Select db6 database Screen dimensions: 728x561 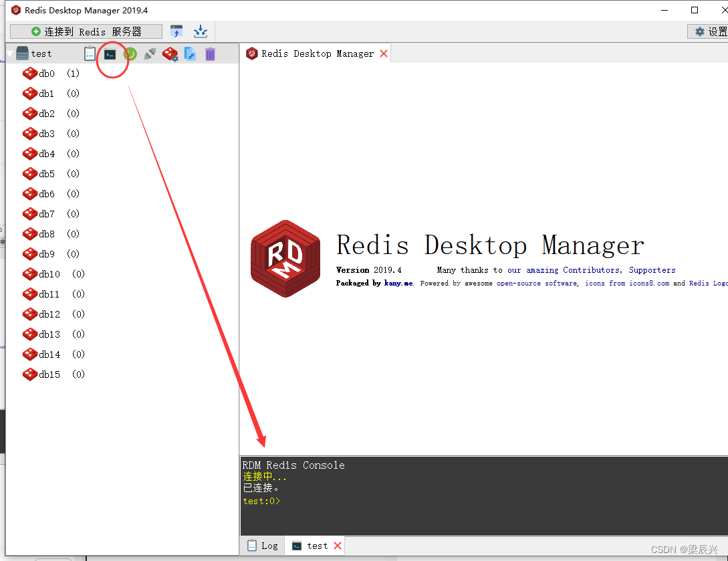[x=51, y=194]
